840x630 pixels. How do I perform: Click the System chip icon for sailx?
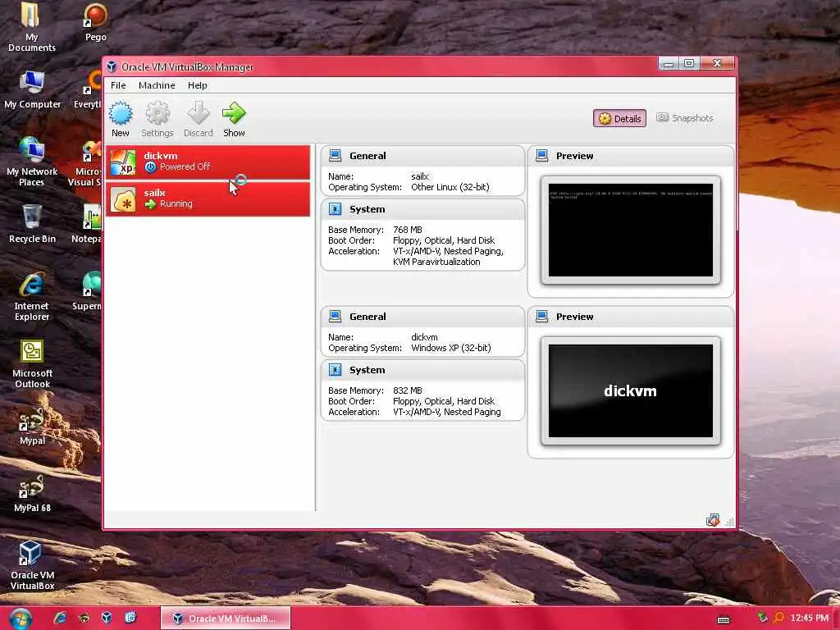[x=336, y=209]
